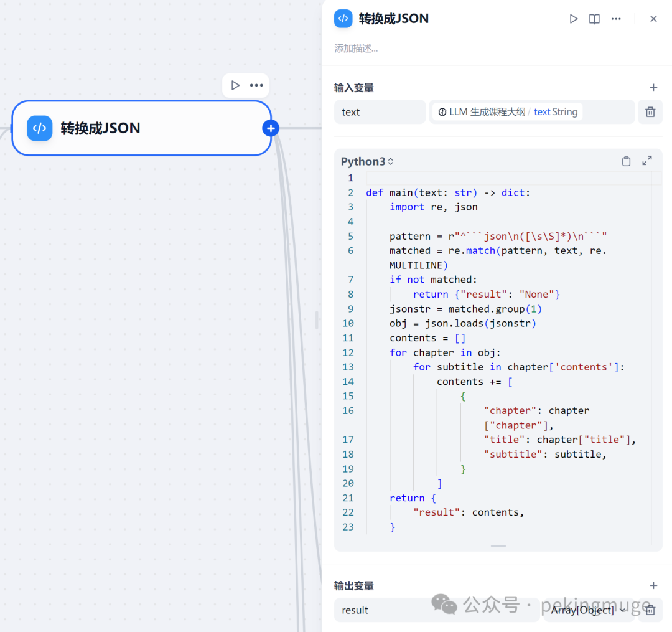Copy the code with clipboard icon
672x632 pixels.
pos(626,161)
